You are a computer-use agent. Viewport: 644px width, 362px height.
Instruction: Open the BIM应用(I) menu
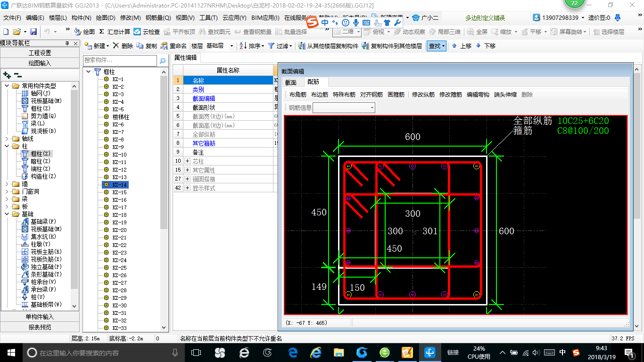pyautogui.click(x=265, y=18)
